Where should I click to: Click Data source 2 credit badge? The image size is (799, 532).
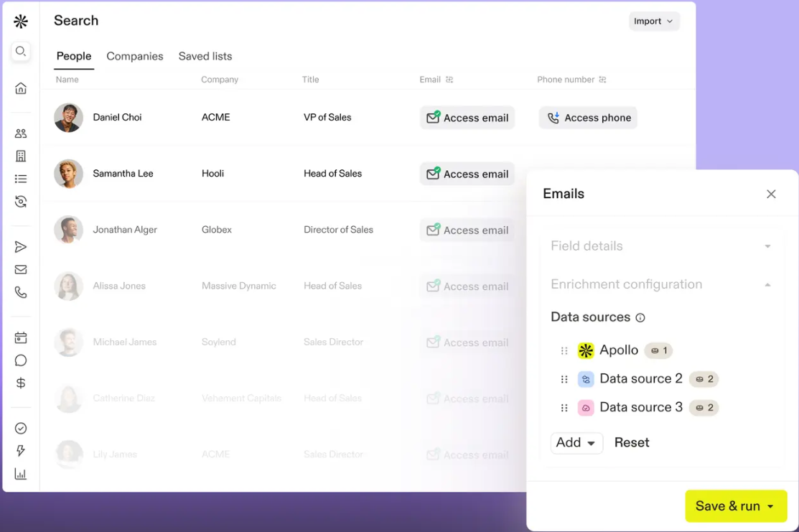704,379
